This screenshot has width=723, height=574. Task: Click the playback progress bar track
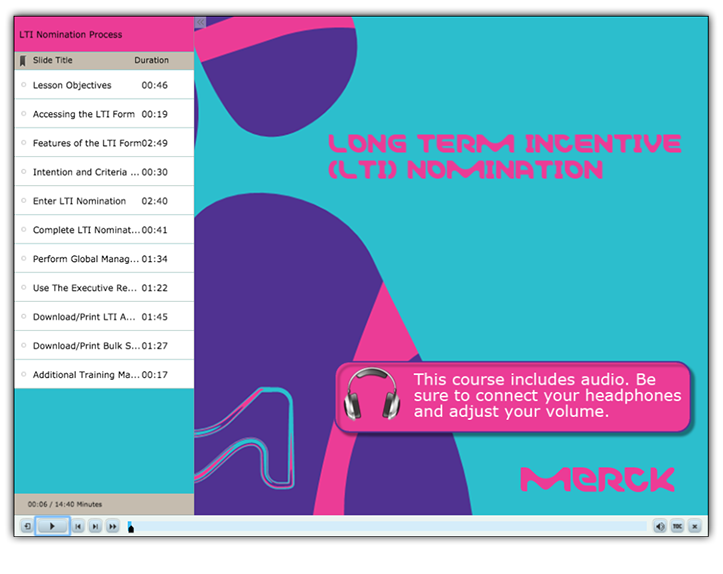tap(390, 526)
